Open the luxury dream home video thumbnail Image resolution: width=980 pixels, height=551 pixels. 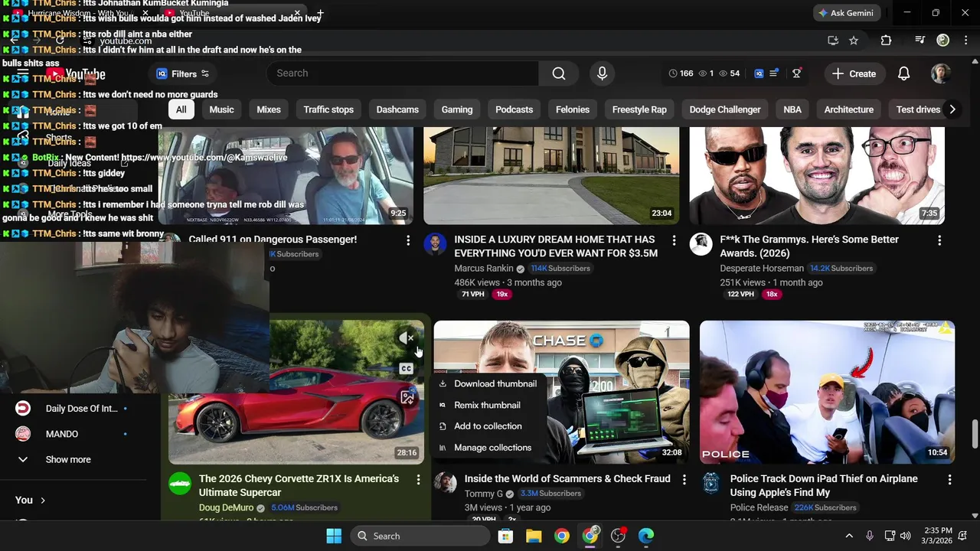point(551,176)
